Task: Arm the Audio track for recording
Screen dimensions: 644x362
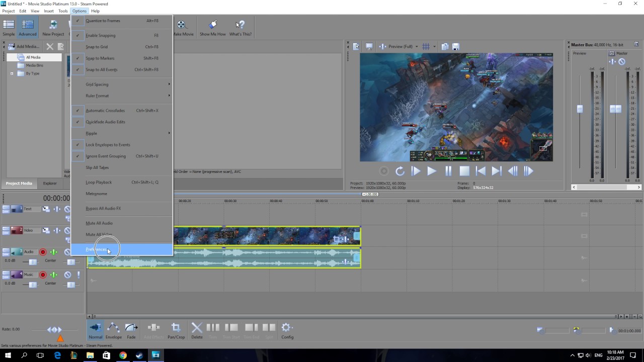Action: click(x=43, y=252)
